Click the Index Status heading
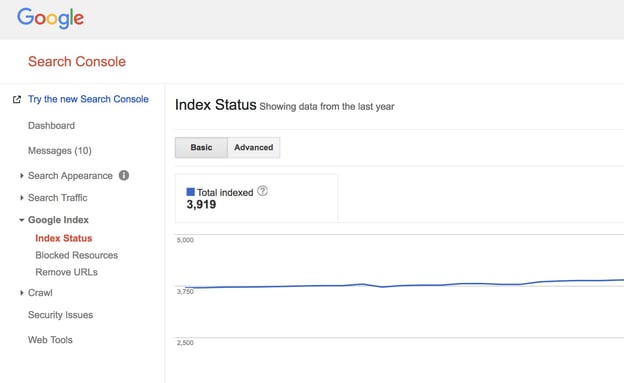Image resolution: width=624 pixels, height=383 pixels. click(216, 105)
